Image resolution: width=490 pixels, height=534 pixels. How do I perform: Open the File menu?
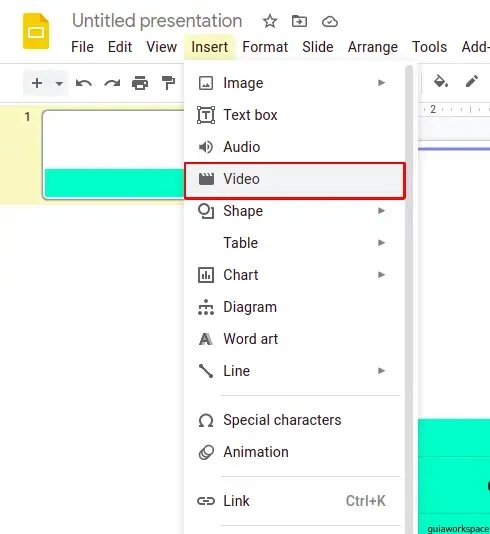point(82,47)
